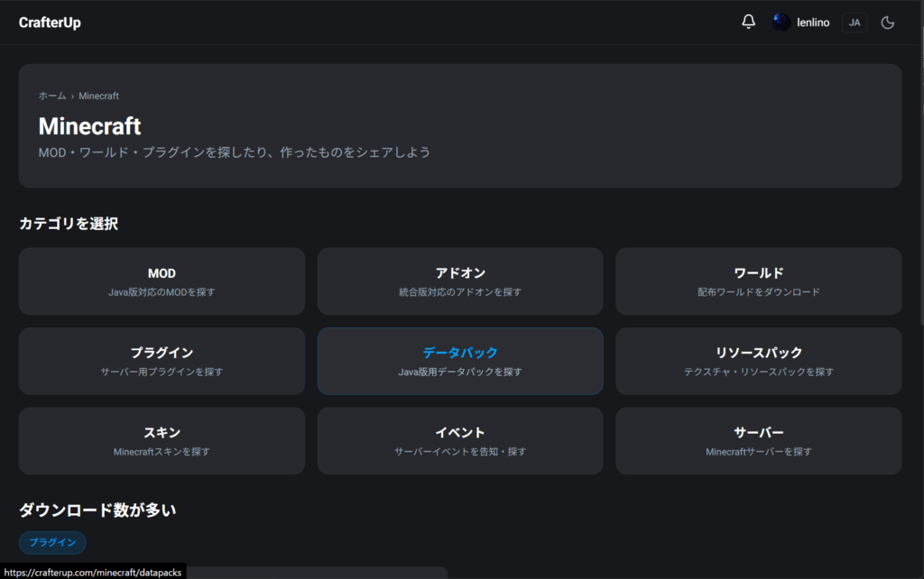Open the リソースパック category card
Screen dimensions: 924x579
758,361
